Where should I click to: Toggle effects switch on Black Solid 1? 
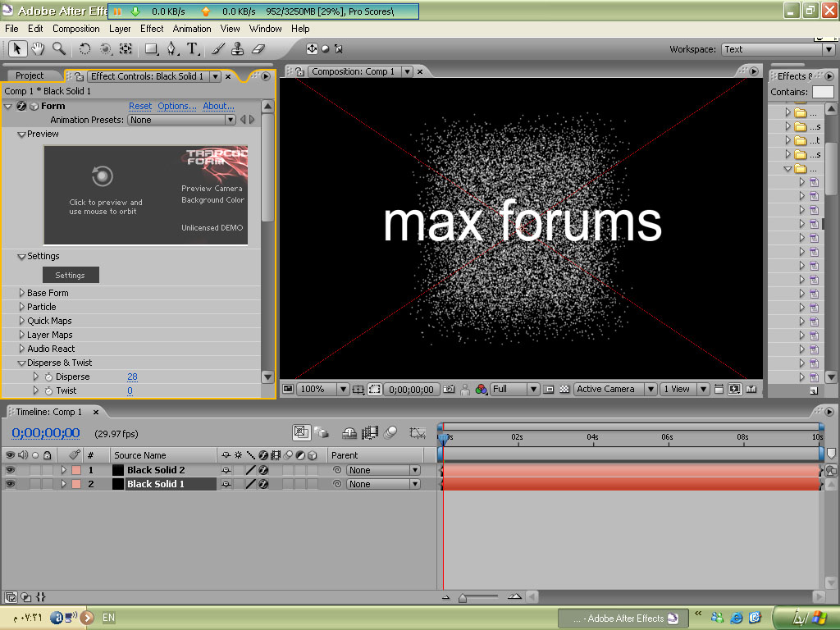[x=263, y=484]
